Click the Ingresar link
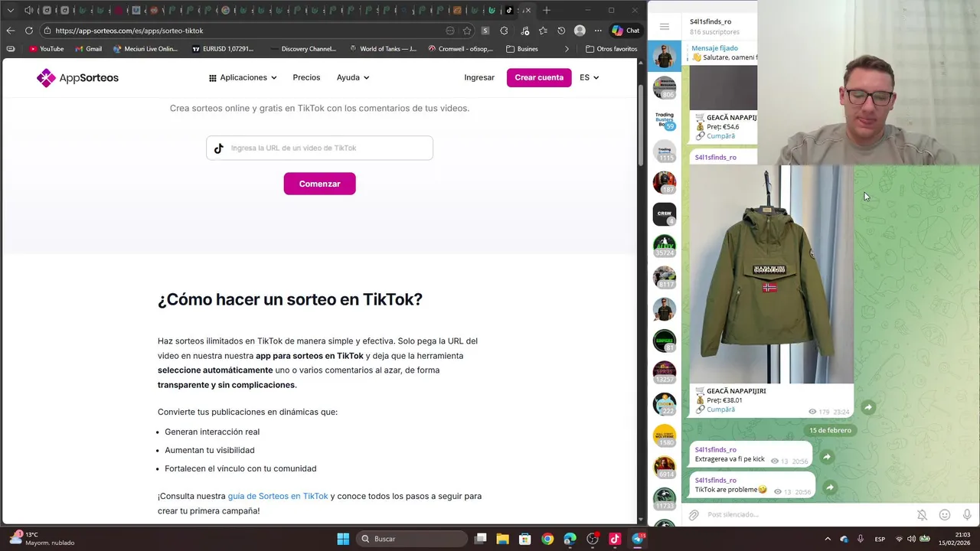 coord(479,77)
